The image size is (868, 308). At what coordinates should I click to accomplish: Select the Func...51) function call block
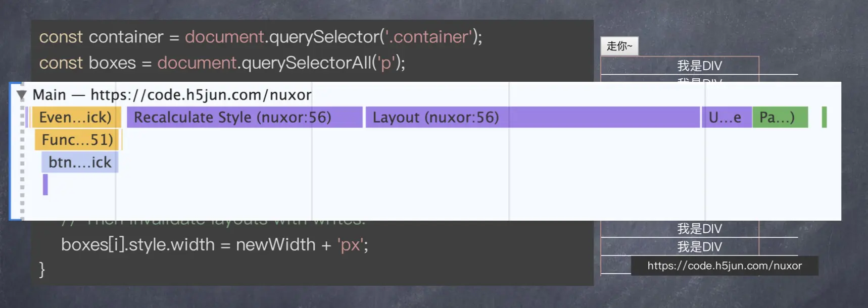pyautogui.click(x=77, y=140)
